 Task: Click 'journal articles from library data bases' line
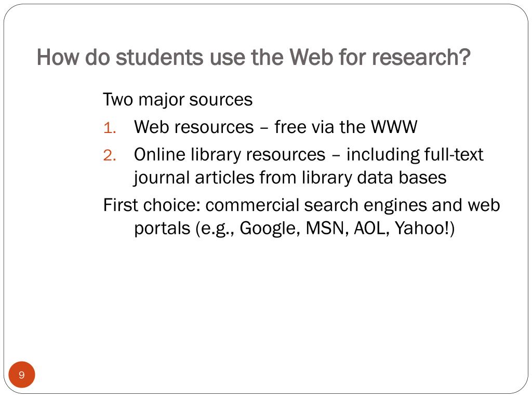pyautogui.click(x=290, y=178)
